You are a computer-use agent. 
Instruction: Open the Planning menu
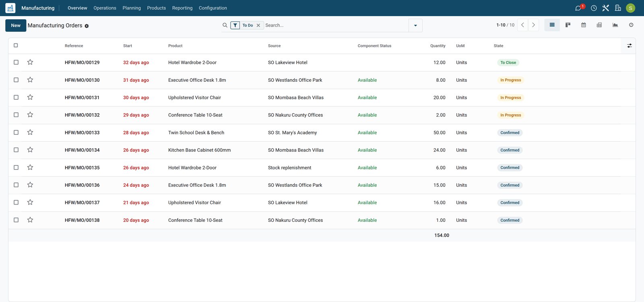pyautogui.click(x=132, y=8)
